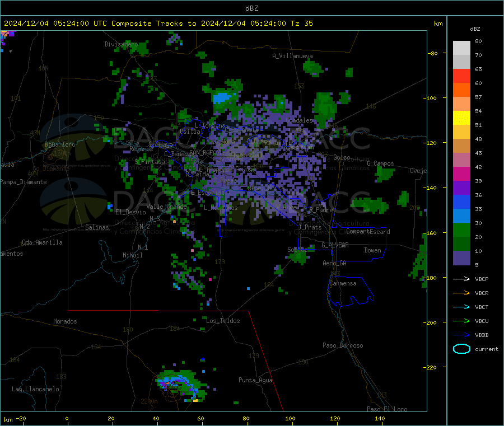The width and height of the screenshot is (504, 426).
Task: Click the 'Morados' map label
Action: click(x=65, y=321)
